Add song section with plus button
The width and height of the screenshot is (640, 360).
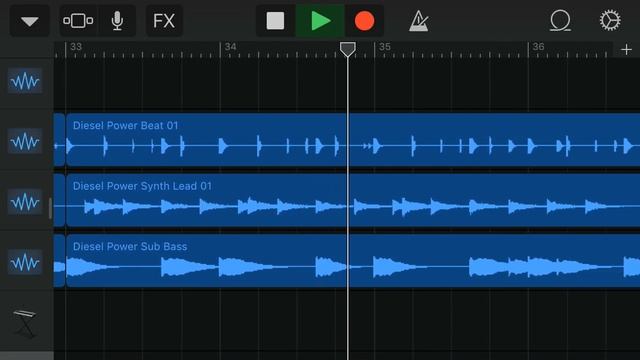point(626,50)
